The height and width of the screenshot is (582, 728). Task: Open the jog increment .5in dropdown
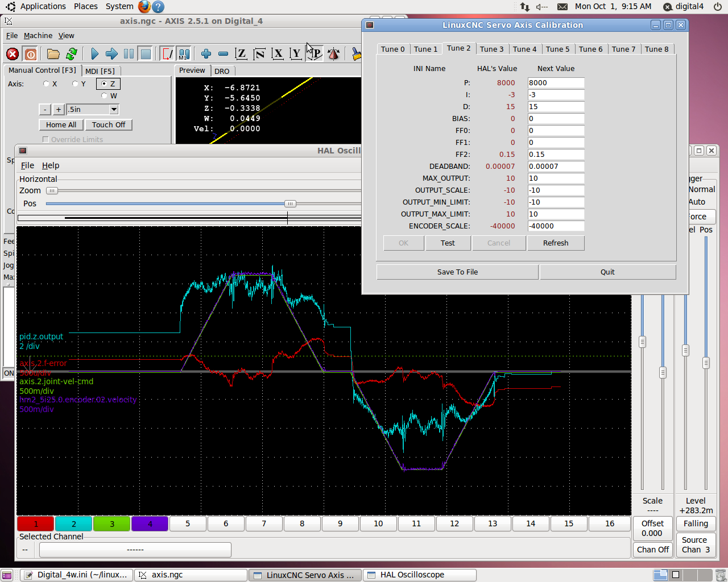coord(114,109)
